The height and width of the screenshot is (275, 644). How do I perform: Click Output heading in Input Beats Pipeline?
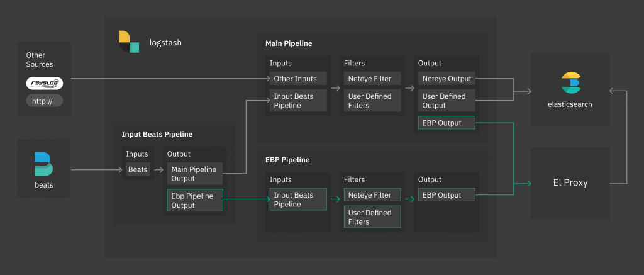179,154
